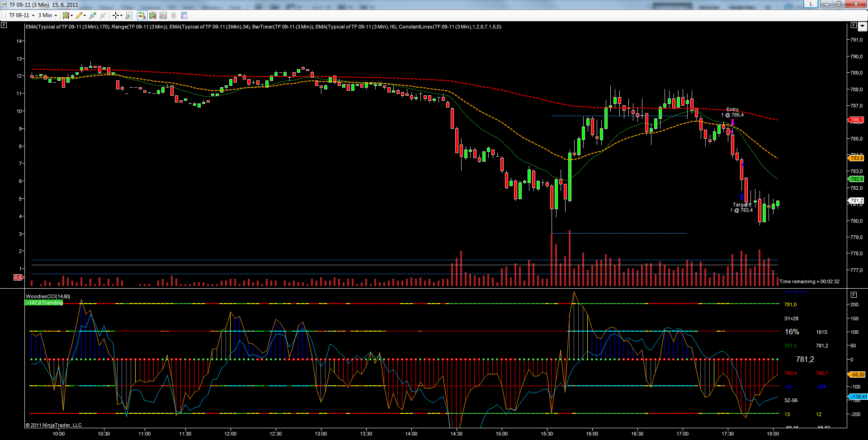Click the green -147,8 Trending label
868x440 pixels.
44,303
